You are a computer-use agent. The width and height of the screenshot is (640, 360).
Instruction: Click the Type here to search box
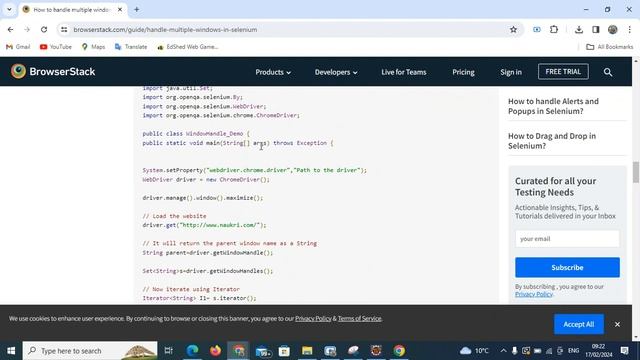point(90,351)
